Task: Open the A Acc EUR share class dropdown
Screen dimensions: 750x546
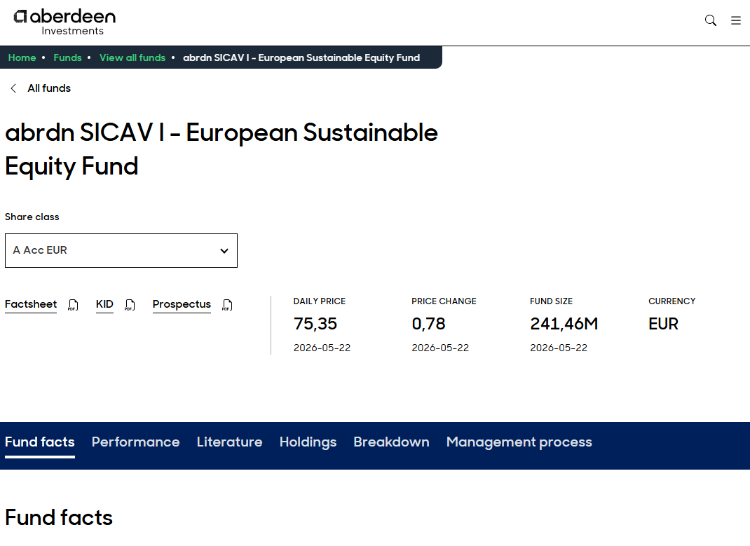Action: [121, 251]
